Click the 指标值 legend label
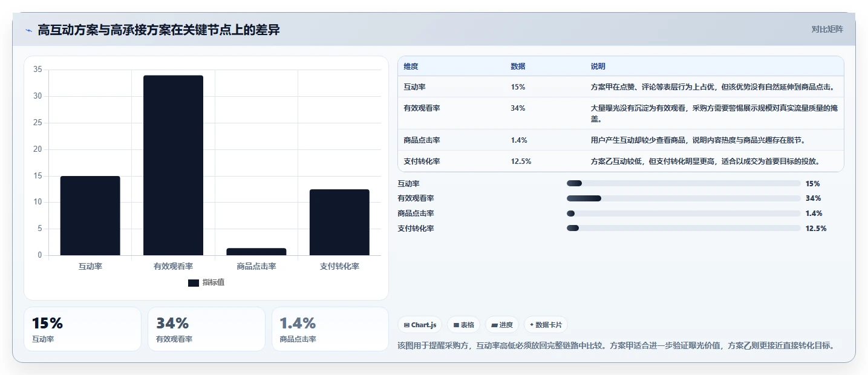 tap(214, 282)
